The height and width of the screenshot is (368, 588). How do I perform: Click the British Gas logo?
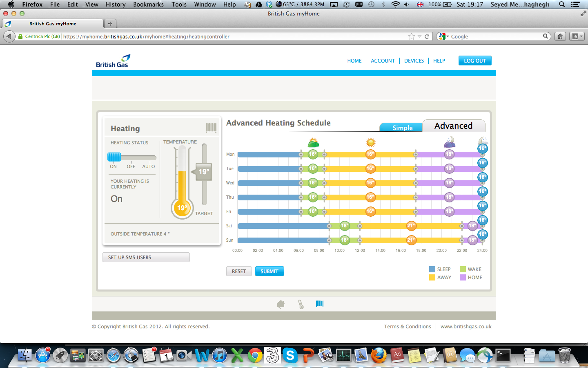[113, 61]
